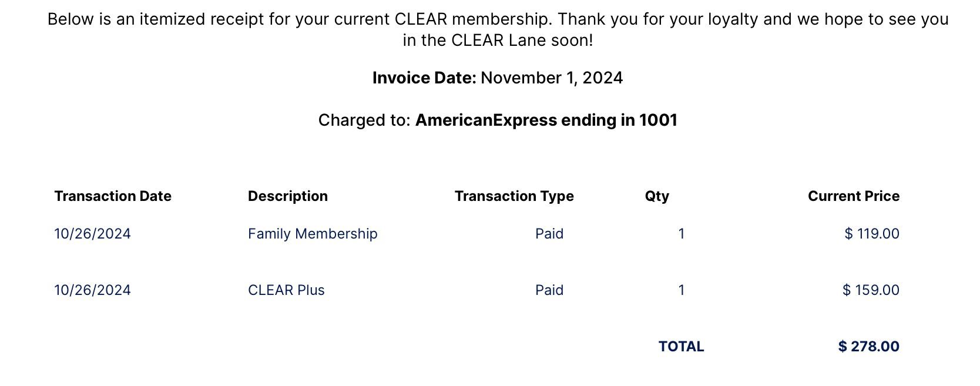Select the Transaction Type column header
Screen dimensions: 980x386
[x=514, y=196]
